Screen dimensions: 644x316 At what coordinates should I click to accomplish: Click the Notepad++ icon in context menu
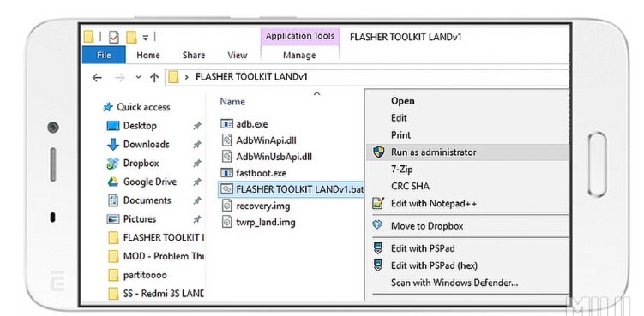[x=378, y=203]
